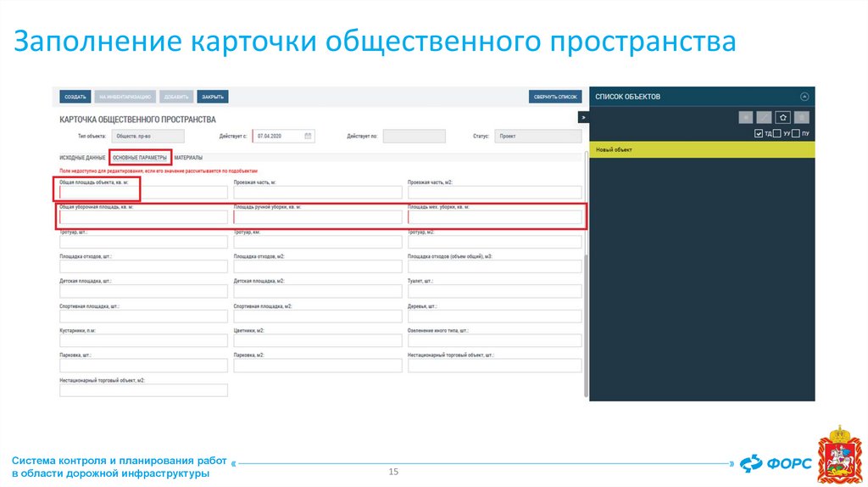
Task: Click the Действует с date field
Action: 283,137
